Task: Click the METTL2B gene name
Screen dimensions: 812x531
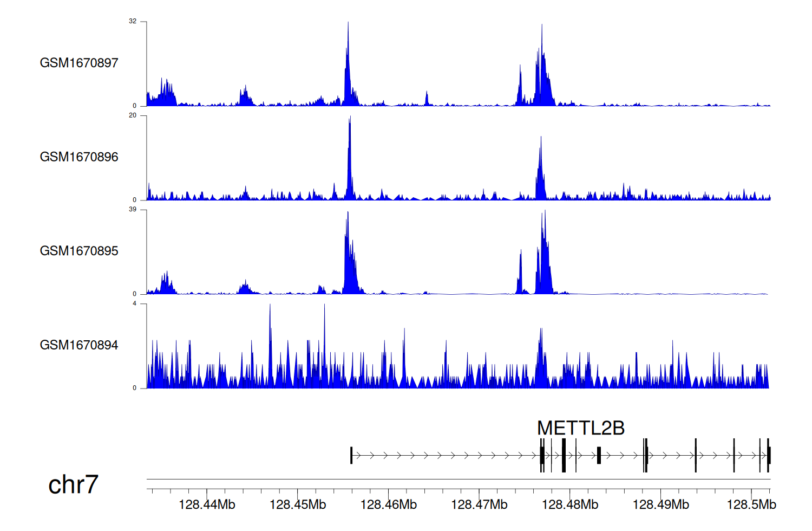Action: click(580, 428)
